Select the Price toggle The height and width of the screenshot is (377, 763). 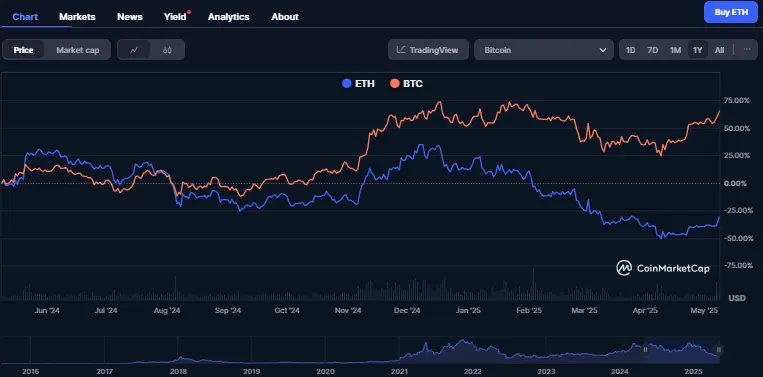23,50
